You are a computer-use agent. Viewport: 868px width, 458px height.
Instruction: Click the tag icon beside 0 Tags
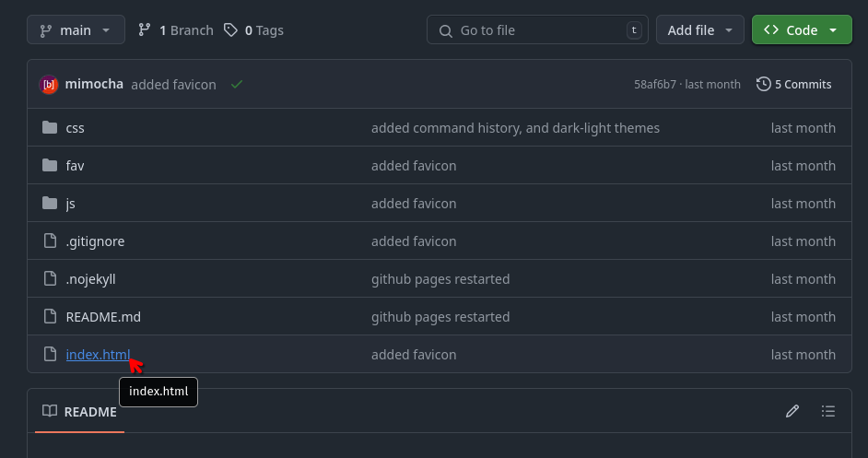230,29
